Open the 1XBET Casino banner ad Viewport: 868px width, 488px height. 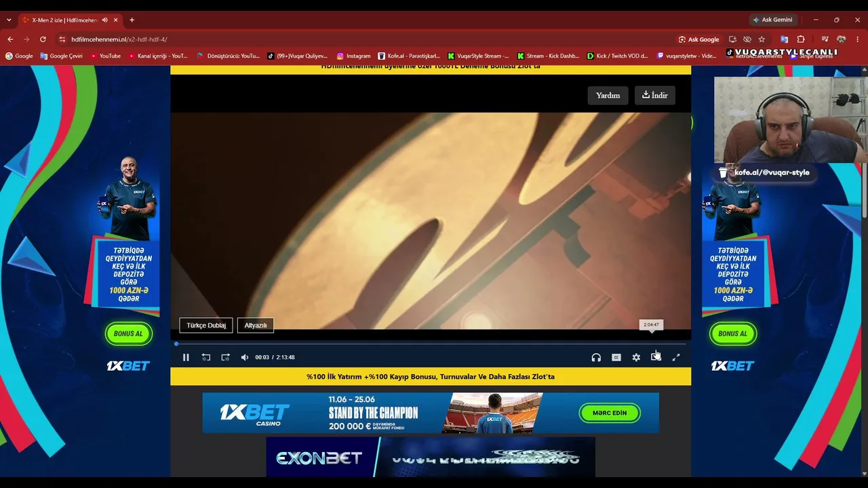point(431,413)
